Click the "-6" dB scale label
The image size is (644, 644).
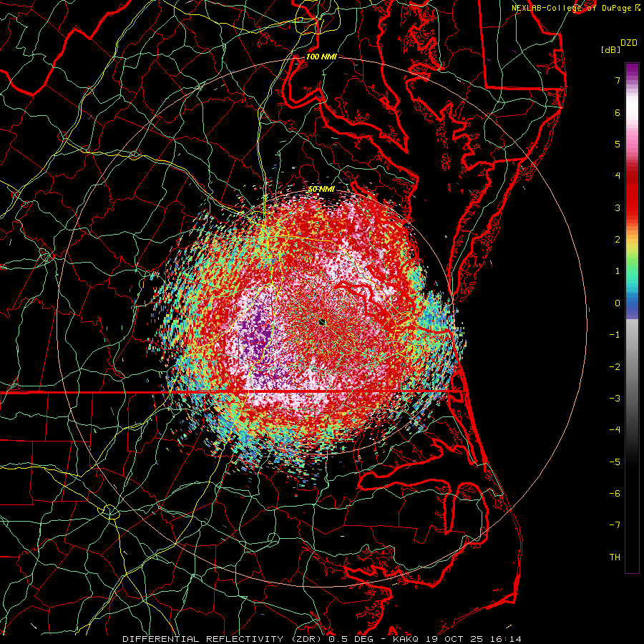coord(615,494)
